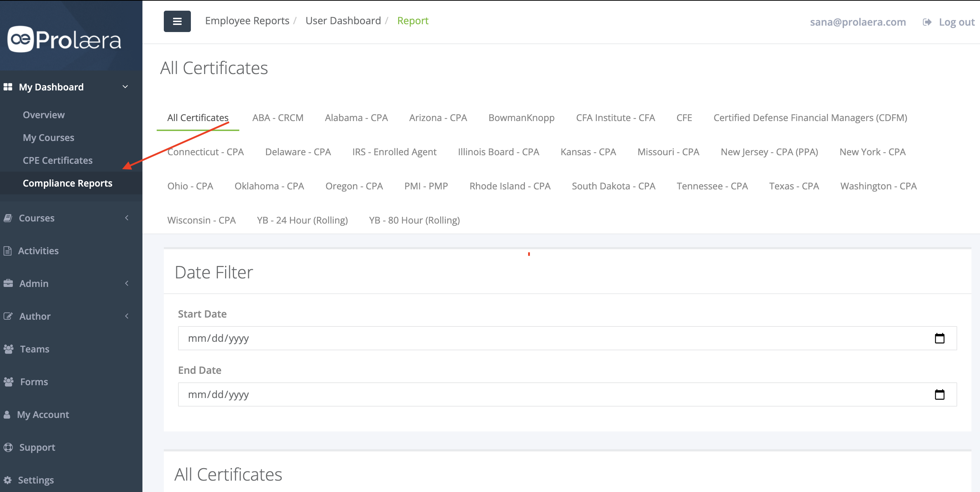Viewport: 980px width, 492px height.
Task: Switch to the ABA - CRCM tab
Action: pos(278,117)
